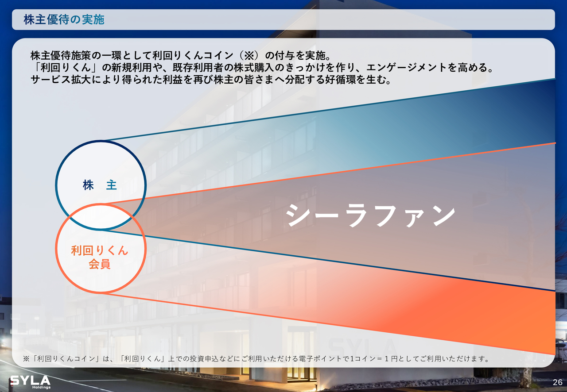The width and height of the screenshot is (567, 392).
Task: Click the slide title 株主優待の実施
Action: pyautogui.click(x=64, y=19)
